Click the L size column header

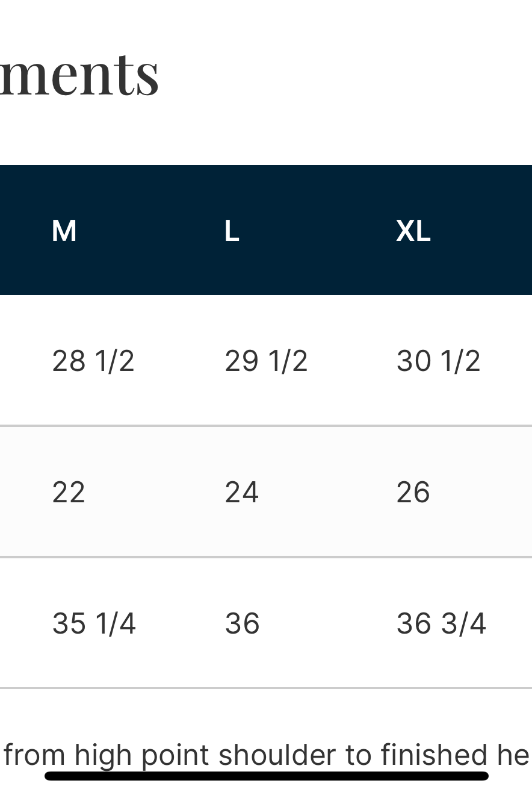(x=232, y=231)
